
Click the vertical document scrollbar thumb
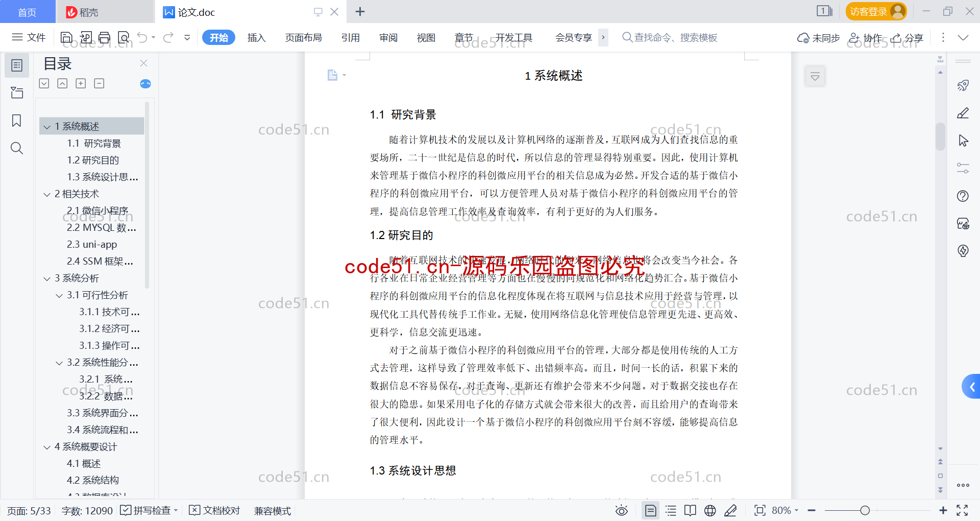click(x=940, y=136)
